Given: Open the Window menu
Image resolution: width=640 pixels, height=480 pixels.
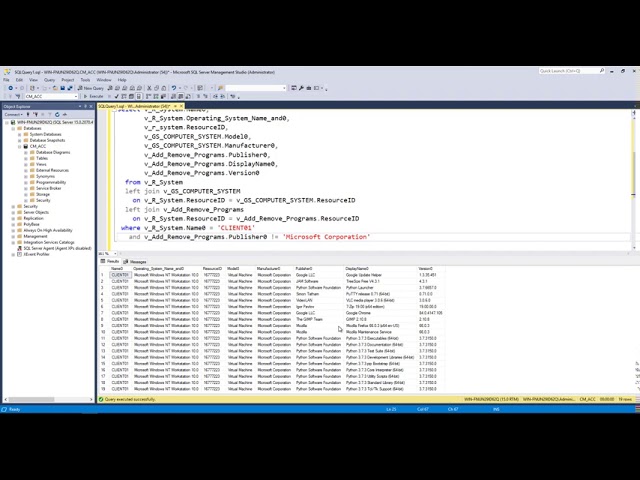Looking at the screenshot, I should [x=104, y=80].
